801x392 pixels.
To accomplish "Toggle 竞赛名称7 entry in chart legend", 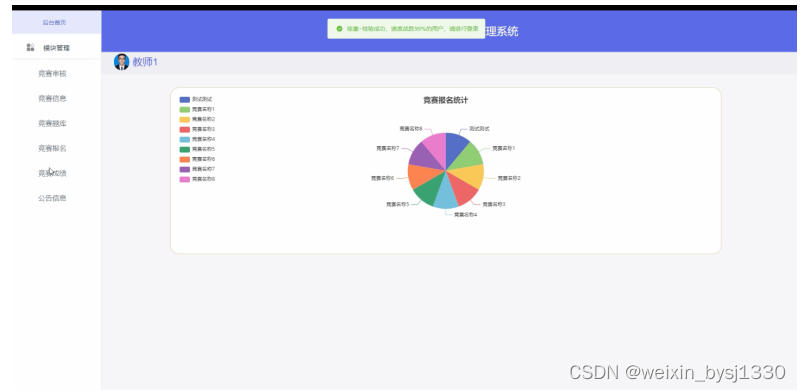I will (197, 169).
